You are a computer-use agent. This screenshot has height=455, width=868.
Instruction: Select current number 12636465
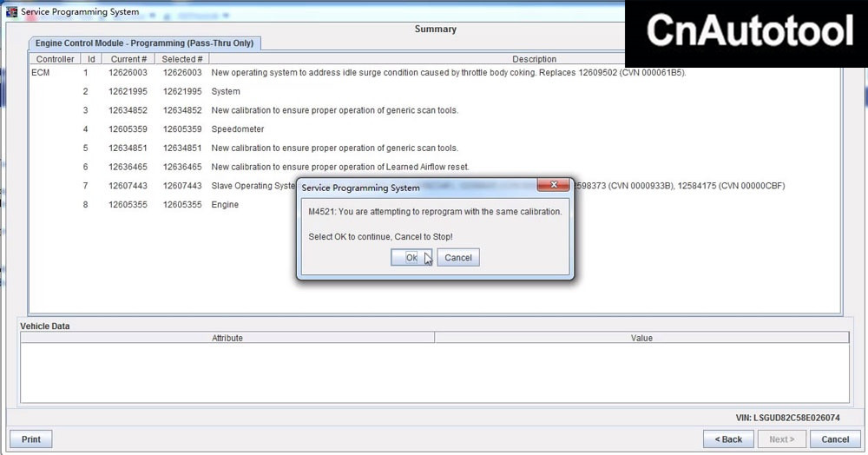pos(128,167)
